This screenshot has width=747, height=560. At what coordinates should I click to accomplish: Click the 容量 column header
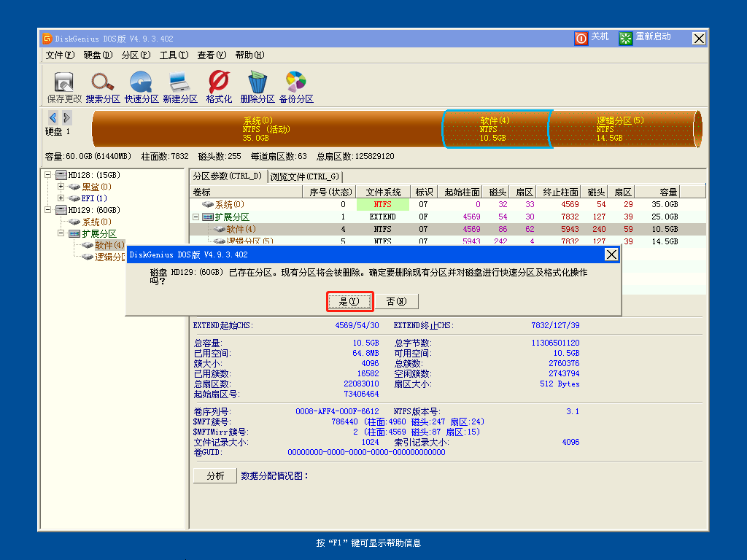tap(657, 192)
